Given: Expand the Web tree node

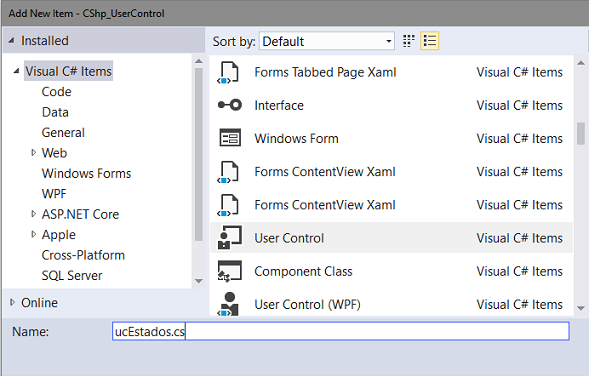Looking at the screenshot, I should click(x=33, y=152).
